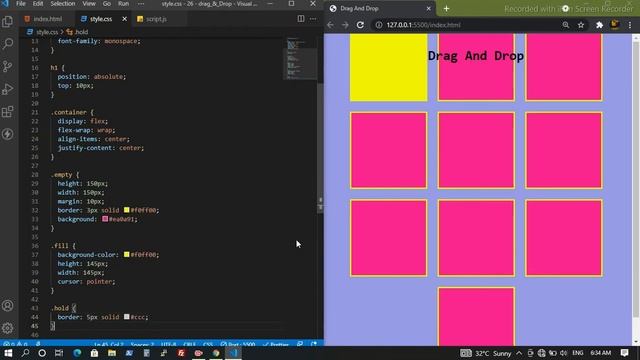Click the browser address bar URL
640x360 pixels.
point(423,25)
